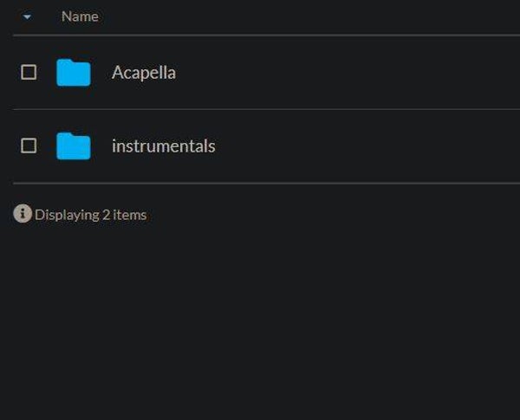Open the Acapella folder via its blue icon
The height and width of the screenshot is (420, 520).
coord(74,73)
